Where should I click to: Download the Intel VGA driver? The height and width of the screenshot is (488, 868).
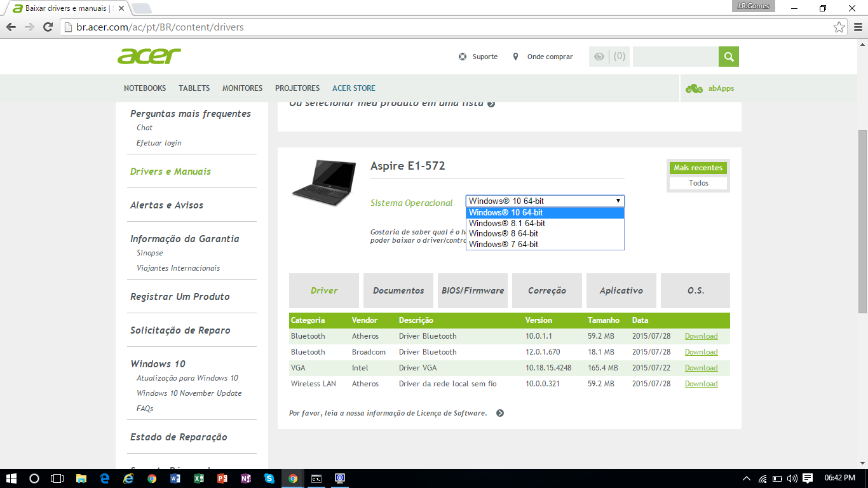701,368
